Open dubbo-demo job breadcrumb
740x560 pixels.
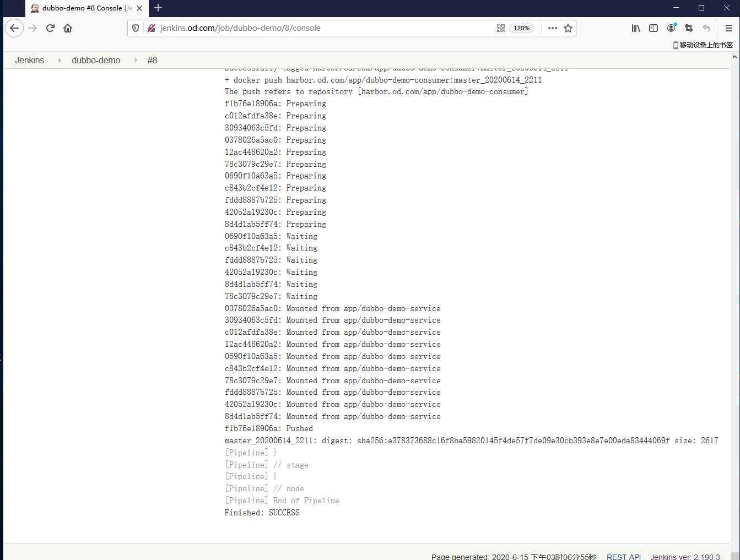[x=96, y=61]
